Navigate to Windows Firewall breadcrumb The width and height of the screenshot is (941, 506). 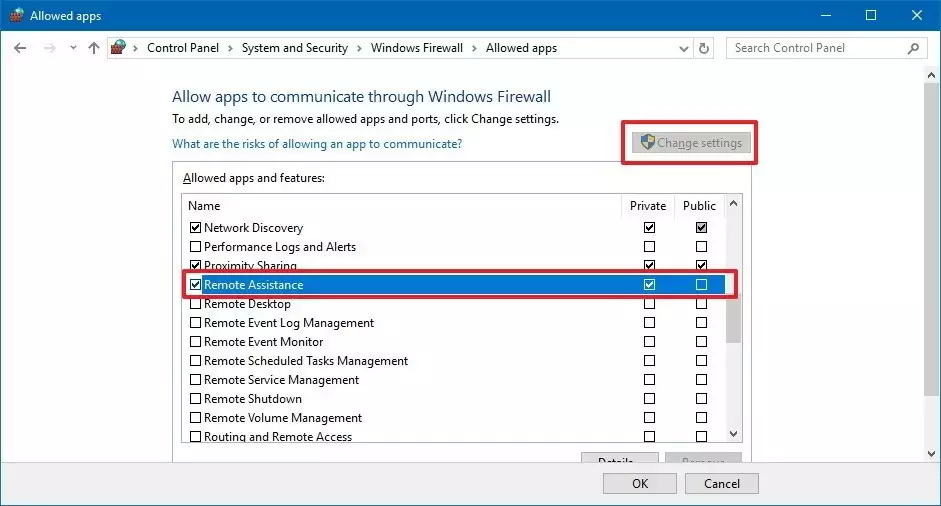[x=417, y=48]
